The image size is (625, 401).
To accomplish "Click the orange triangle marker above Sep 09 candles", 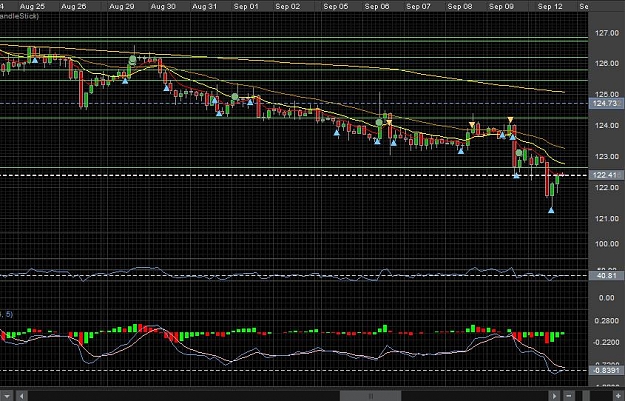I will pyautogui.click(x=510, y=120).
